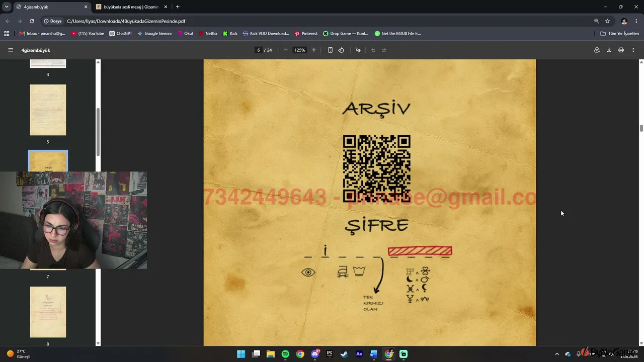Image resolution: width=644 pixels, height=362 pixels.
Task: Zoom in the PDF with plus button
Action: pos(314,50)
